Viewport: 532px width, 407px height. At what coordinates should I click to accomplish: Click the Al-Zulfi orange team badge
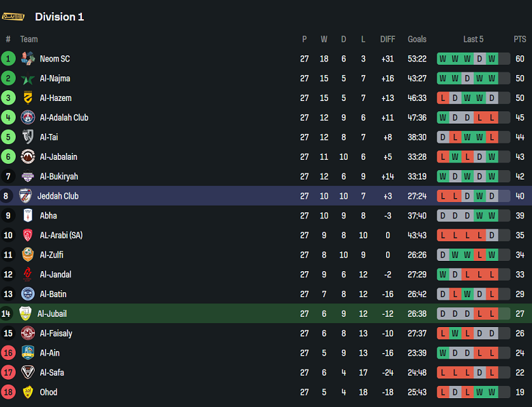click(x=28, y=255)
